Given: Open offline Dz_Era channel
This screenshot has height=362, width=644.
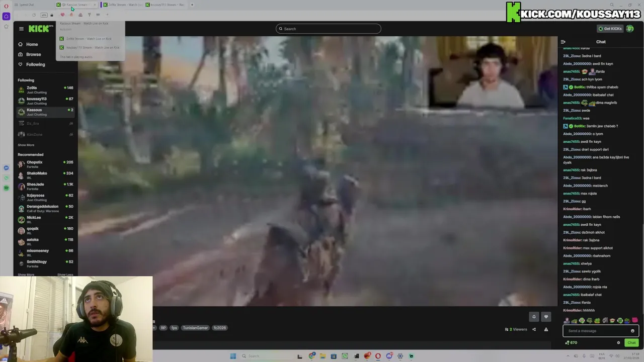Looking at the screenshot, I should [45, 123].
